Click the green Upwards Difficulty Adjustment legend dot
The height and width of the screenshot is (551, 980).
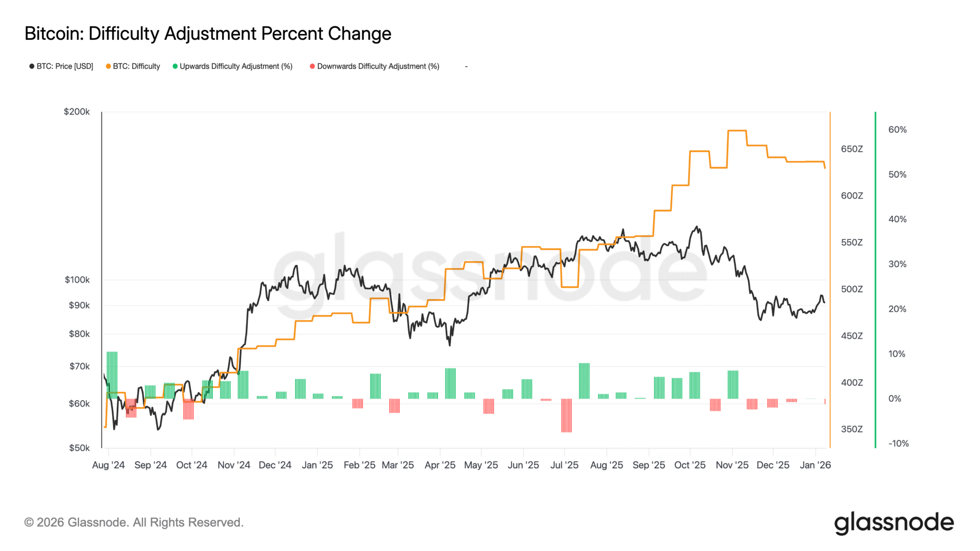(175, 66)
